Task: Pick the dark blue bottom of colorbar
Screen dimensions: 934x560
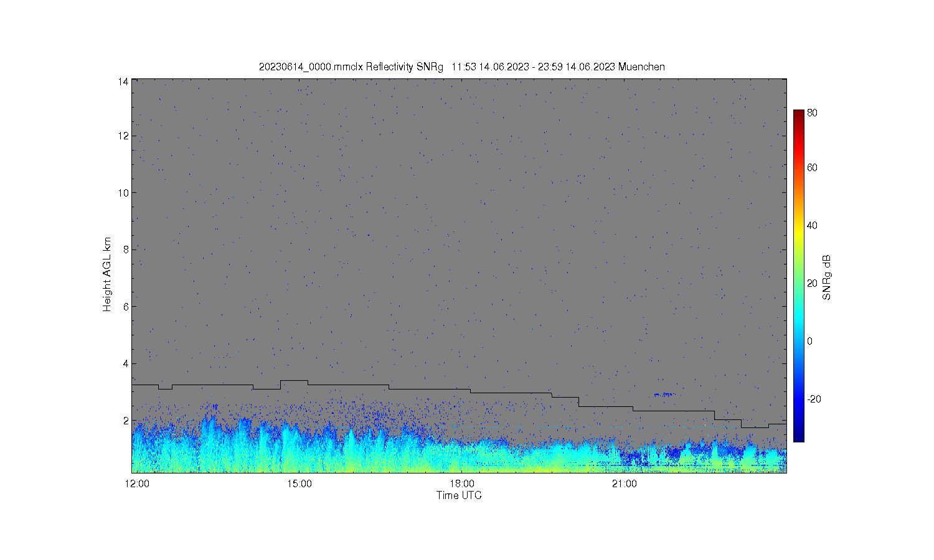Action: pos(799,437)
